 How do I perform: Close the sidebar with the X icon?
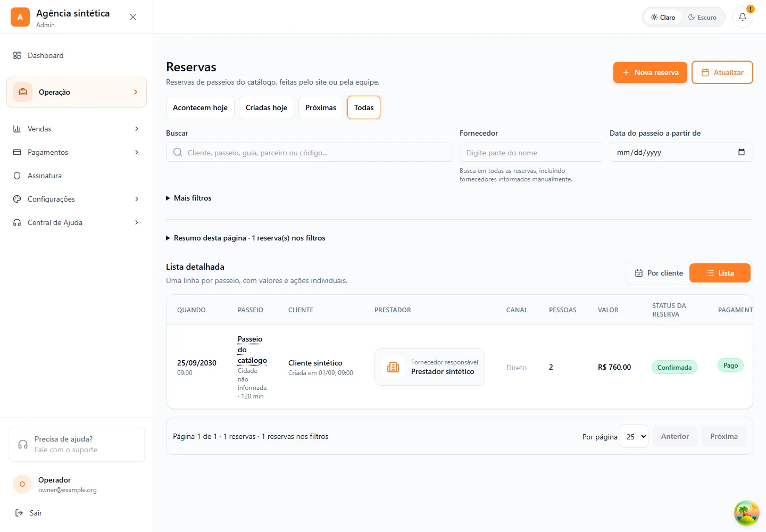click(133, 17)
